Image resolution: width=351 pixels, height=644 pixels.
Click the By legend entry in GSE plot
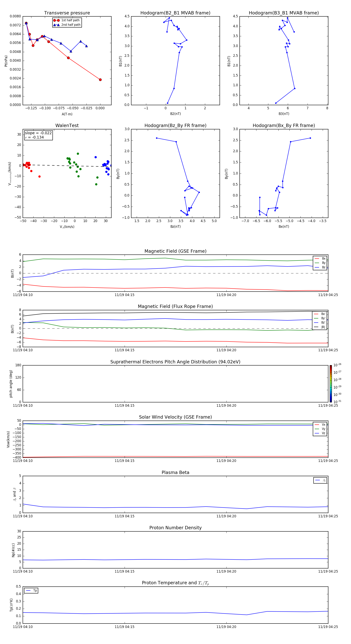coord(320,263)
